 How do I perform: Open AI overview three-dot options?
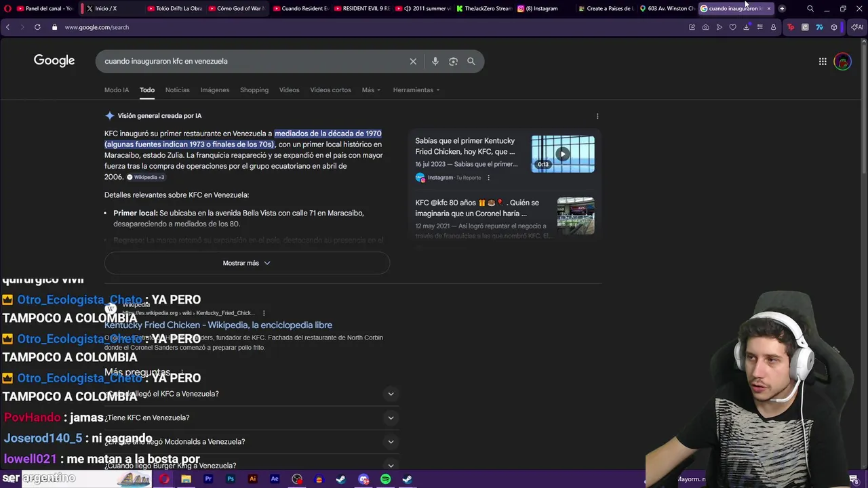point(597,116)
